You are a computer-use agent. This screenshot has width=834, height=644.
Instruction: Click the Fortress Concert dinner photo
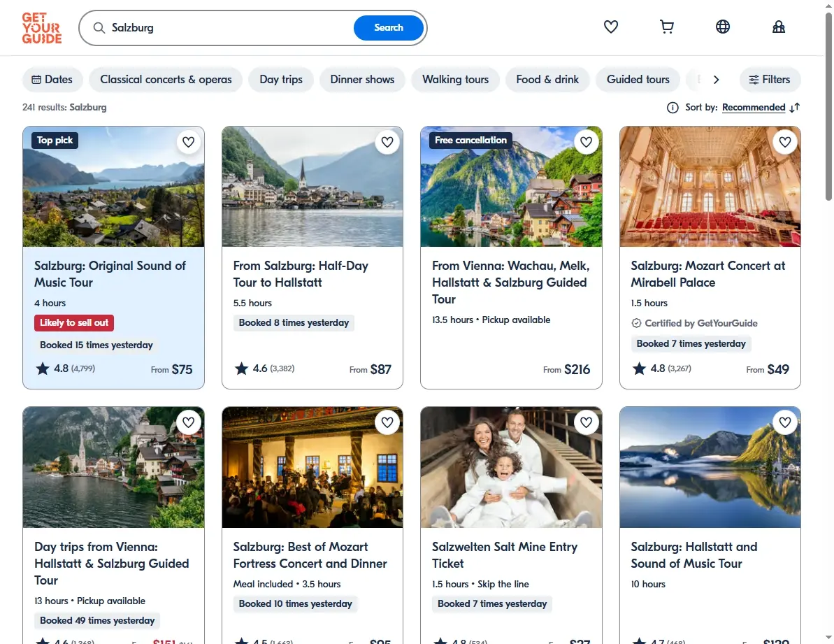(x=312, y=468)
